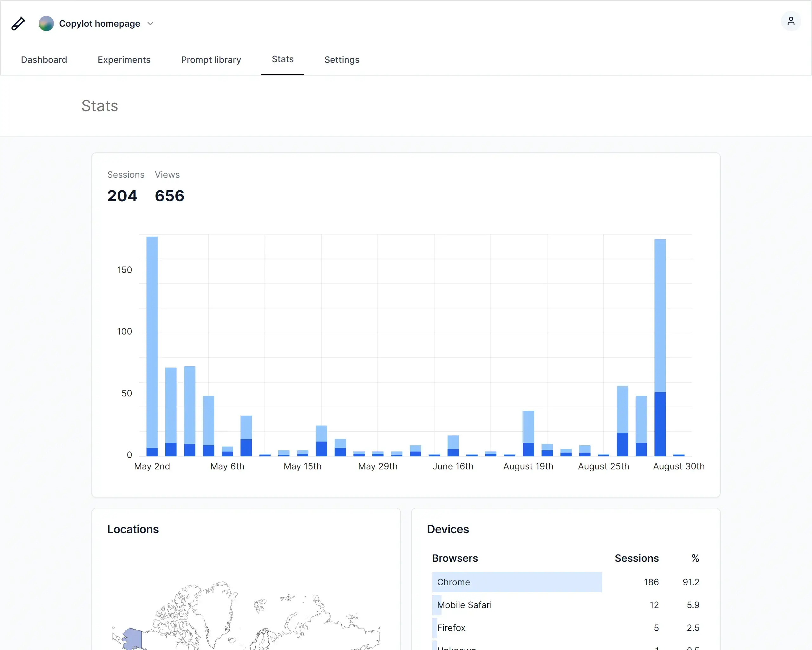Image resolution: width=812 pixels, height=650 pixels.
Task: Expand the Copylot homepage project dropdown
Action: pos(150,23)
